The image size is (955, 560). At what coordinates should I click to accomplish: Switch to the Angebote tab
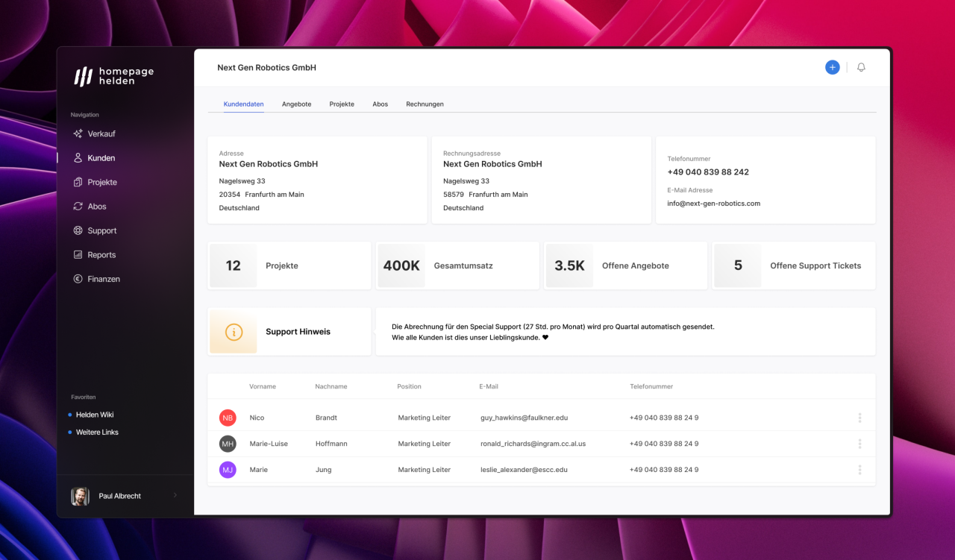(296, 104)
